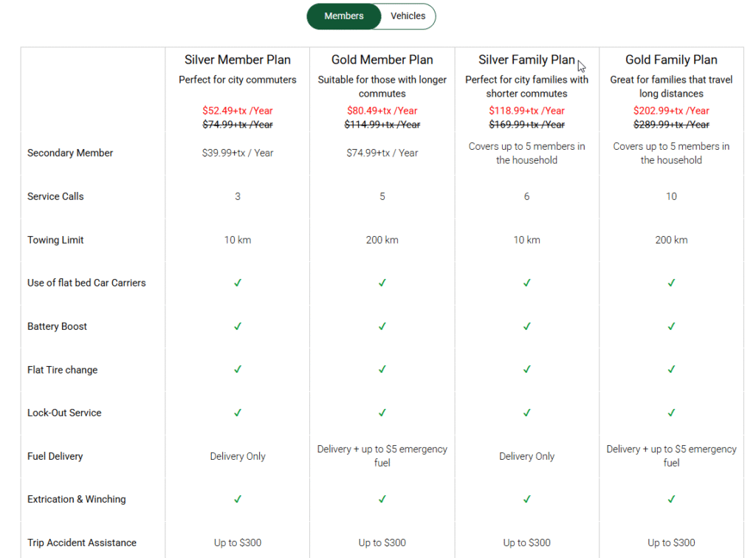Image resolution: width=756 pixels, height=558 pixels.
Task: Click the Use of flat bed Car Carriers label
Action: point(86,283)
